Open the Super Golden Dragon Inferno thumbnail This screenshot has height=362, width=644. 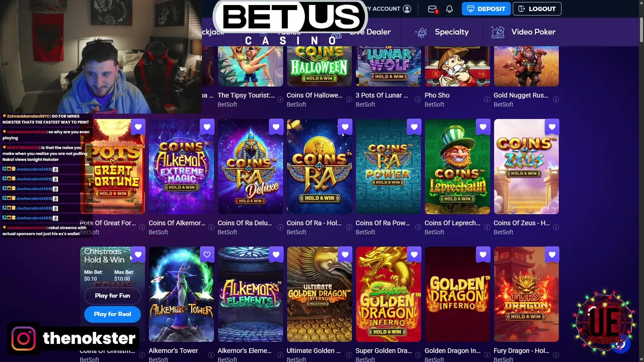point(388,294)
